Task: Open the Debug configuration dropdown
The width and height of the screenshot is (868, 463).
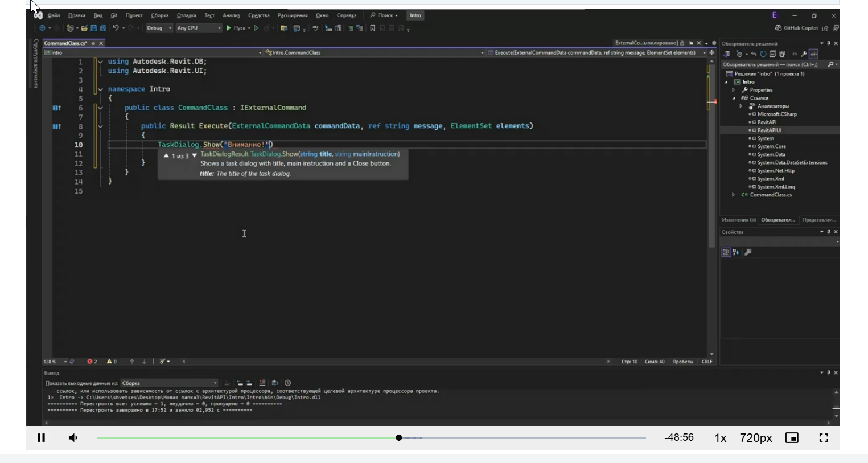Action: tap(159, 28)
